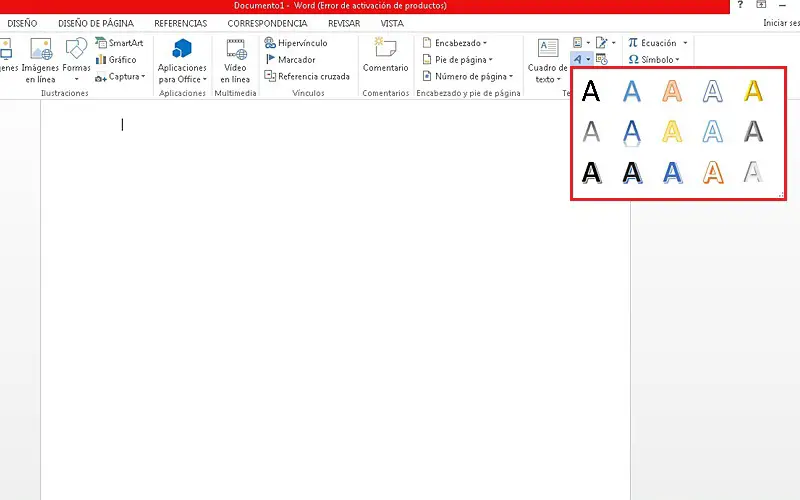Insert a chart with Gráfico
Screen dimensions: 800x500
(x=116, y=60)
